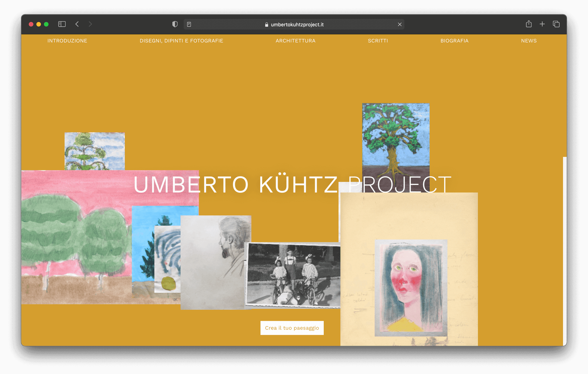This screenshot has width=588, height=374.
Task: Click the umbertokuhtzproject.it address field
Action: pyautogui.click(x=294, y=25)
